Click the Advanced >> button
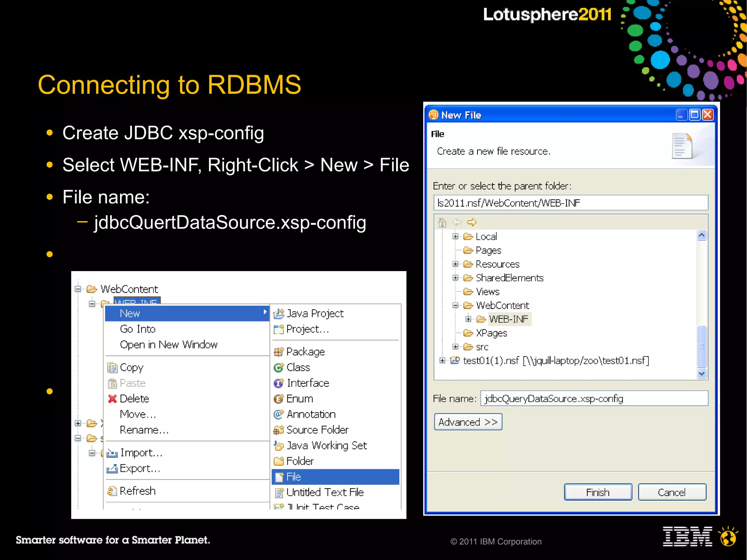Viewport: 747px width, 560px height. click(468, 422)
